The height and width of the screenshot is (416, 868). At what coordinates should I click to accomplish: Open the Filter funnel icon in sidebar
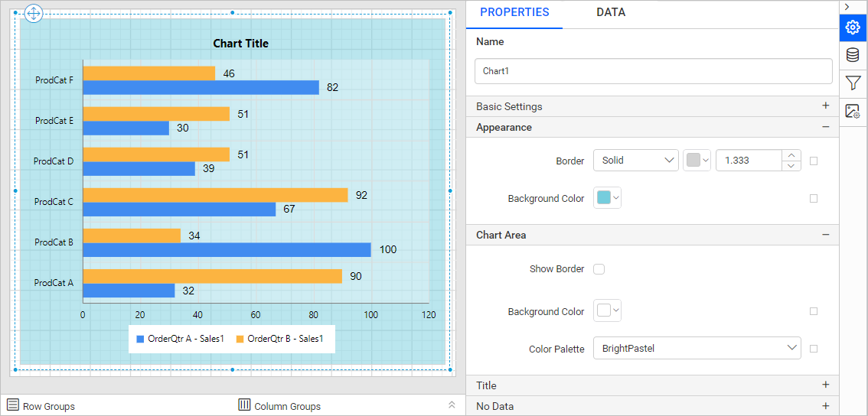coord(853,83)
